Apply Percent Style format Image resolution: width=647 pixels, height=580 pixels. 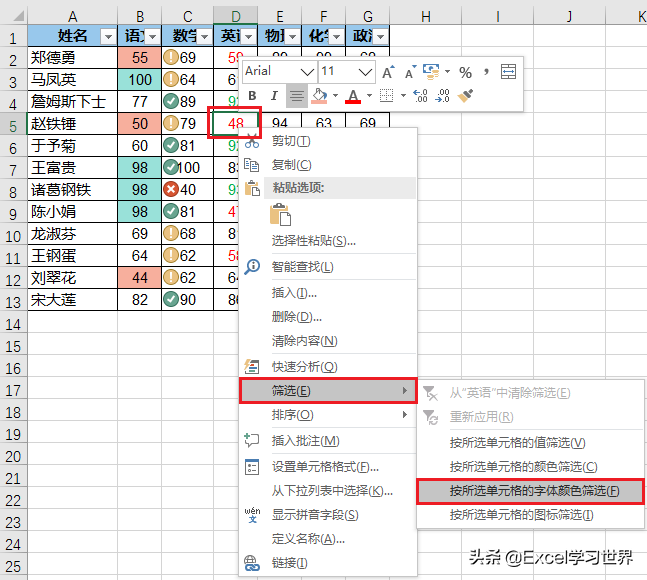[x=465, y=73]
